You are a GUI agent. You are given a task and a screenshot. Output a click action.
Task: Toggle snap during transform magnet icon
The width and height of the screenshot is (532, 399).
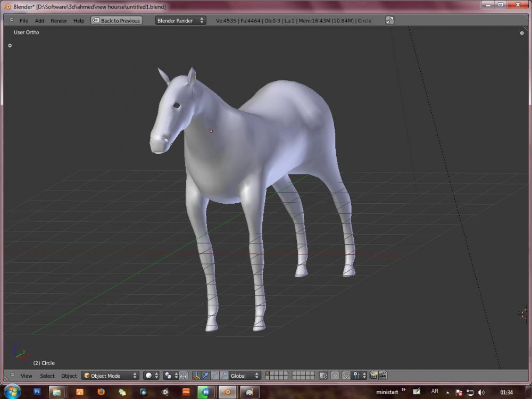(x=346, y=376)
